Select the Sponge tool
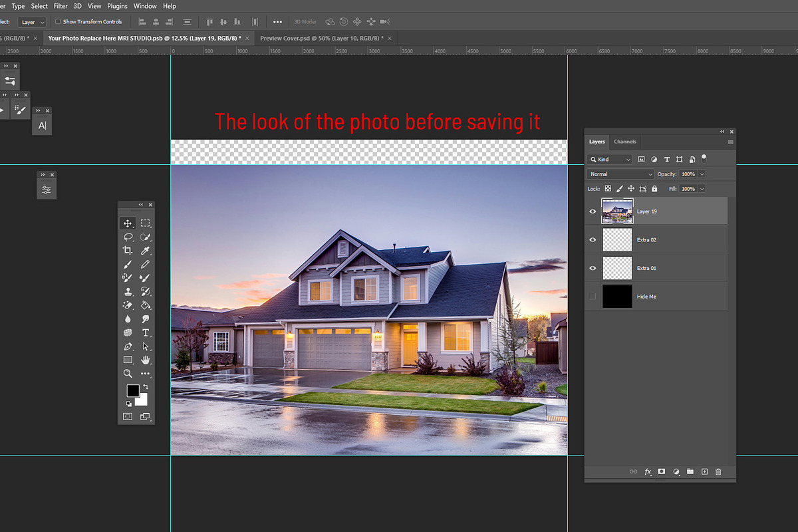The image size is (798, 532). 128,332
